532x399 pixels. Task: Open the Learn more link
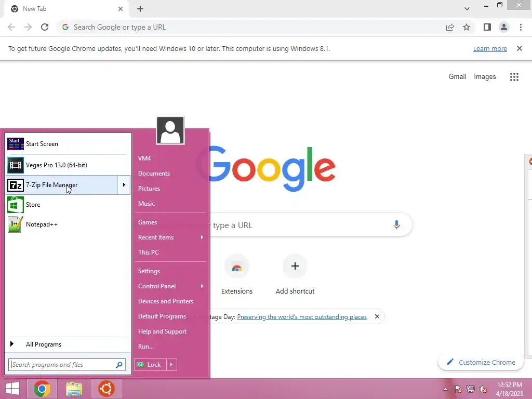pyautogui.click(x=490, y=48)
